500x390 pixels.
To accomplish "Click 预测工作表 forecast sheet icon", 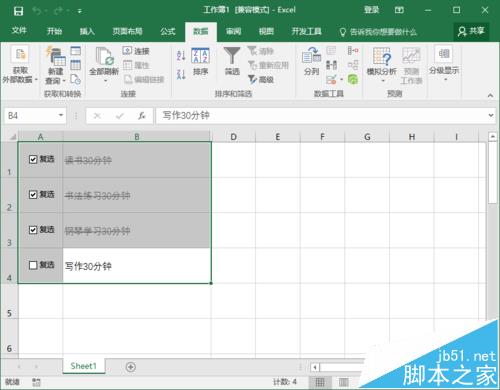I will pyautogui.click(x=411, y=65).
